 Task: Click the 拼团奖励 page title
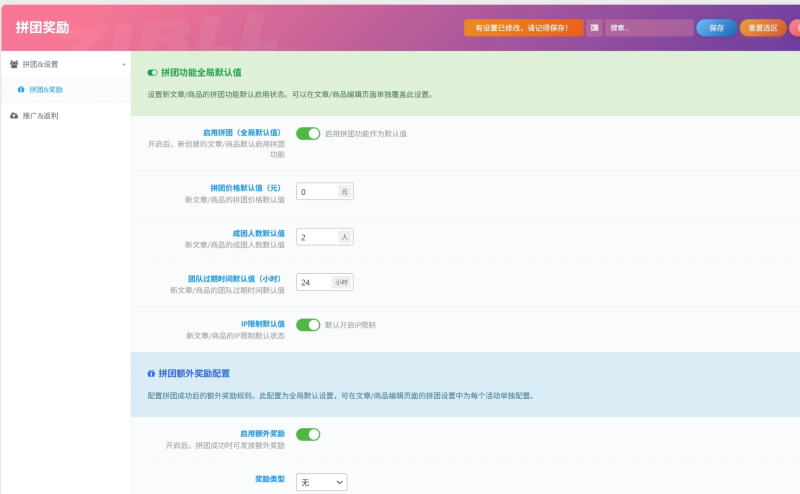point(42,28)
